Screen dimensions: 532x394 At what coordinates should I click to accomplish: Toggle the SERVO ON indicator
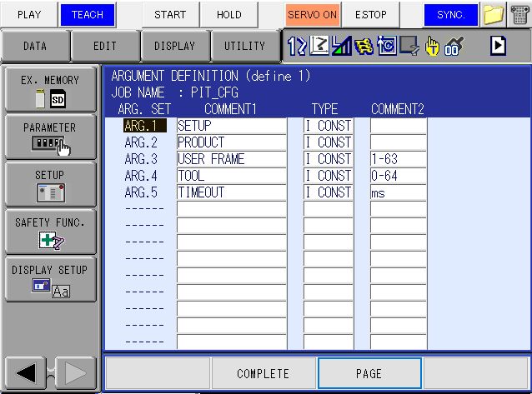tap(312, 15)
